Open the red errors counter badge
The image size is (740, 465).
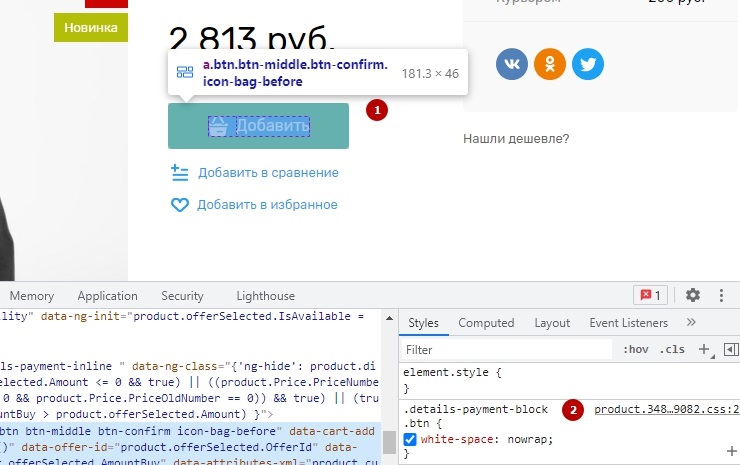tap(650, 296)
